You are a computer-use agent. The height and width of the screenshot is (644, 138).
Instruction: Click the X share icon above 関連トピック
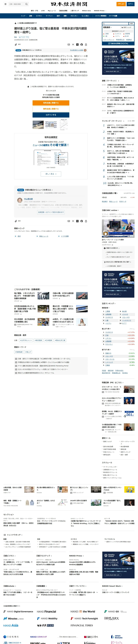pos(77,221)
